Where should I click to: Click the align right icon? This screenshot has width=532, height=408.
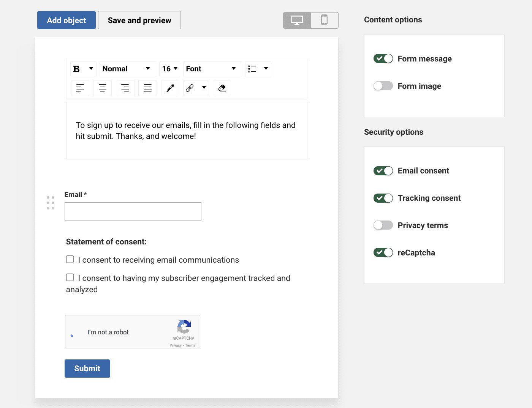coord(125,88)
